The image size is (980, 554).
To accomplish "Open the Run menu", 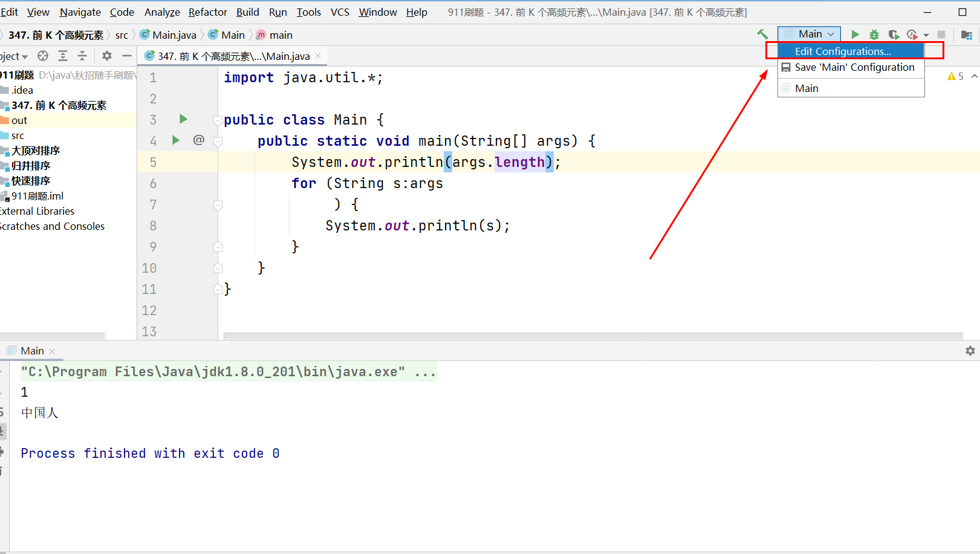I will pyautogui.click(x=278, y=12).
